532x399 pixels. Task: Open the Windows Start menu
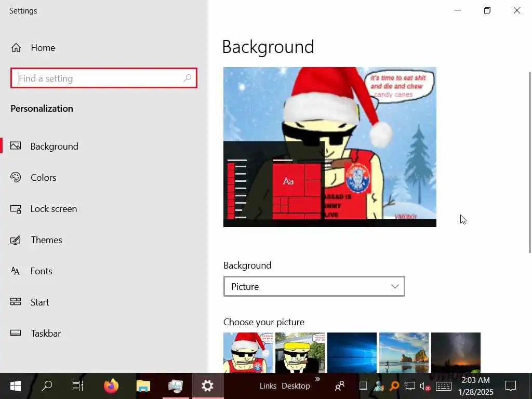[x=16, y=386]
